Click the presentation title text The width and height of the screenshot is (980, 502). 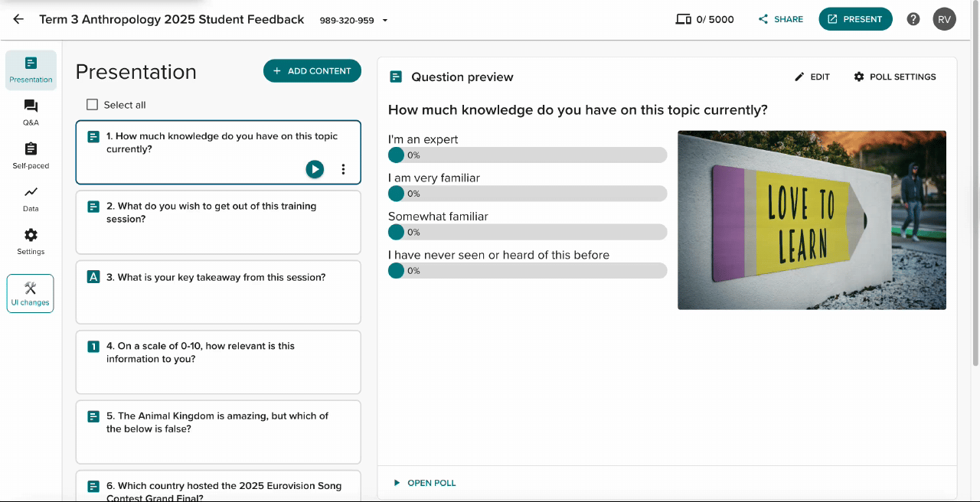[171, 20]
